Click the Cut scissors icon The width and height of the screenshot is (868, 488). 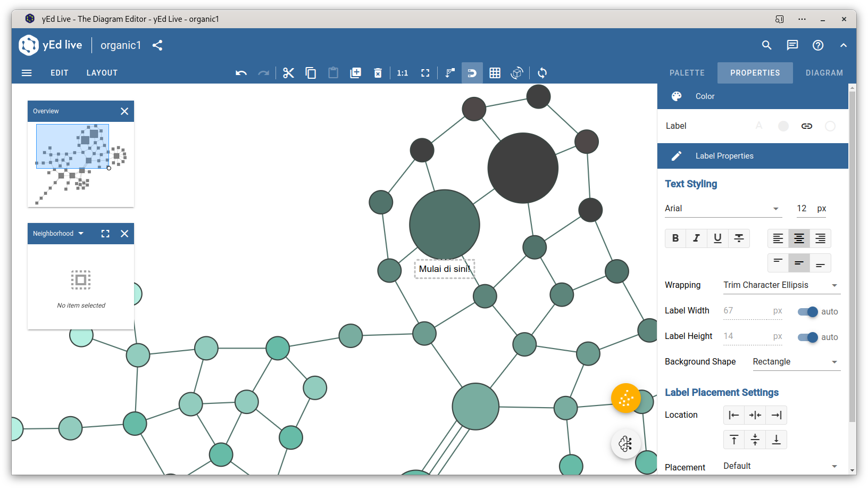pos(288,73)
